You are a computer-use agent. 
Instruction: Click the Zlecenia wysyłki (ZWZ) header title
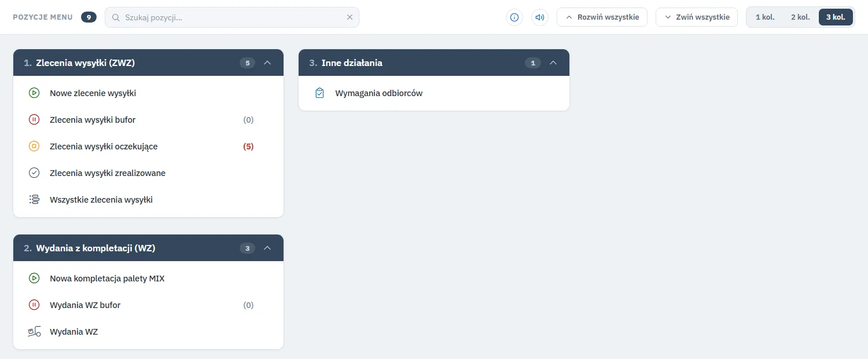point(85,63)
